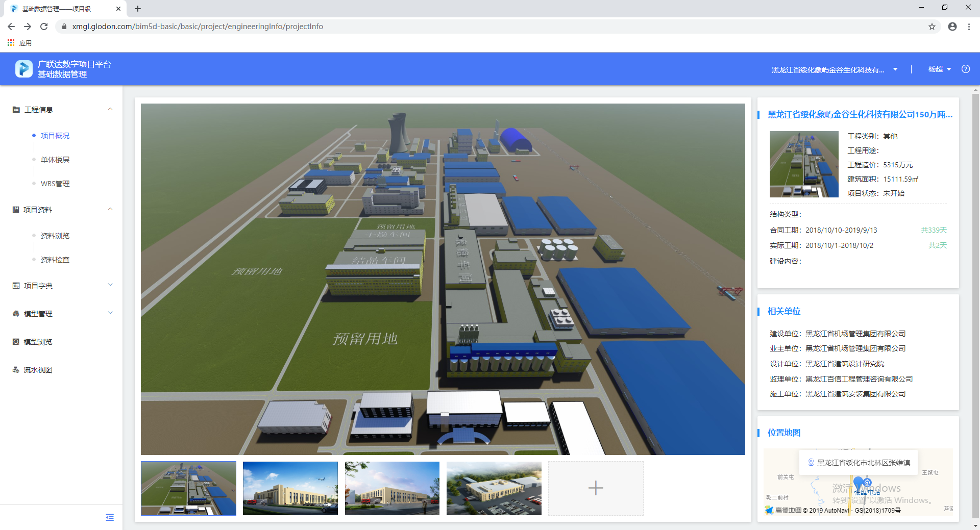
Task: Select the third building rendering thumbnail
Action: pyautogui.click(x=392, y=488)
